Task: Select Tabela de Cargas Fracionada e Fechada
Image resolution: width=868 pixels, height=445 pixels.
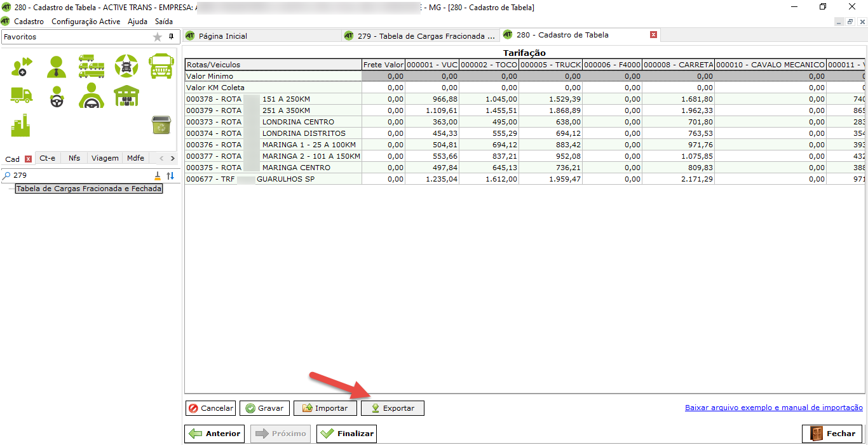Action: [x=88, y=189]
